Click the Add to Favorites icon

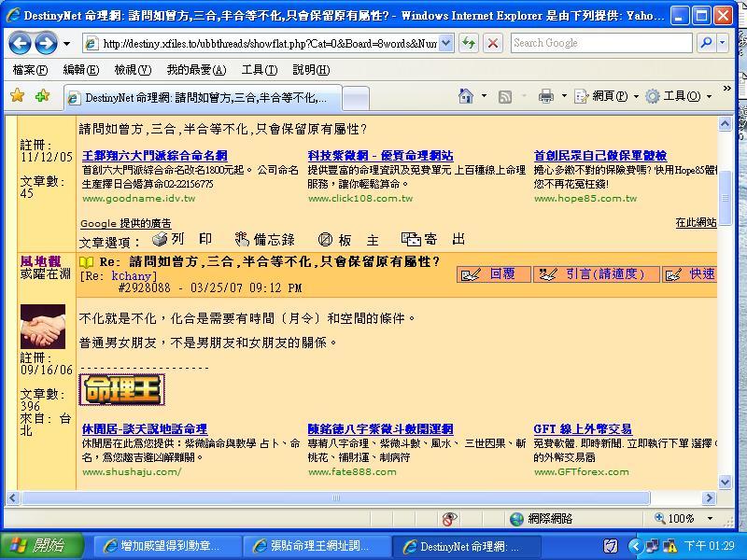coord(42,96)
